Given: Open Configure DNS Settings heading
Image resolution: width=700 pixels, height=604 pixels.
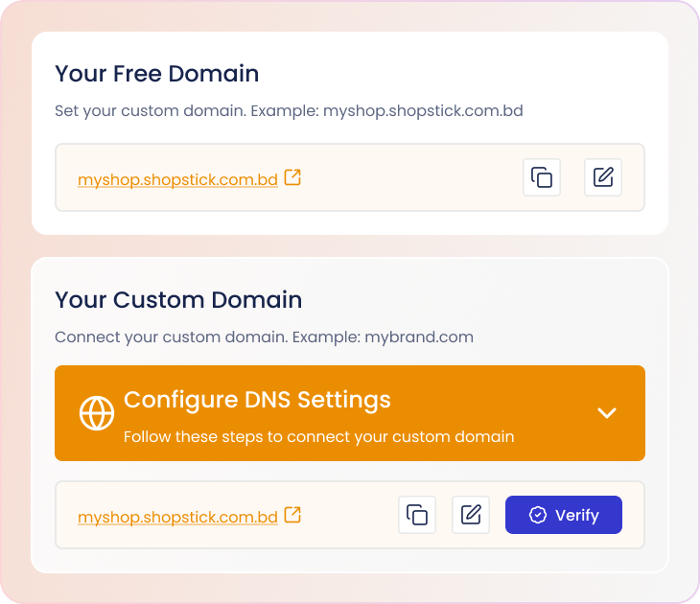Looking at the screenshot, I should (257, 399).
